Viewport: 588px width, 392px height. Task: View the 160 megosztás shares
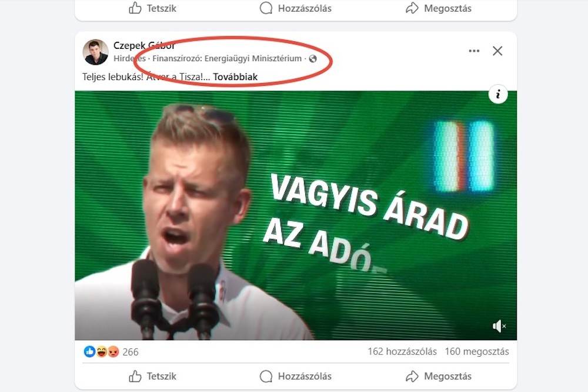(477, 352)
